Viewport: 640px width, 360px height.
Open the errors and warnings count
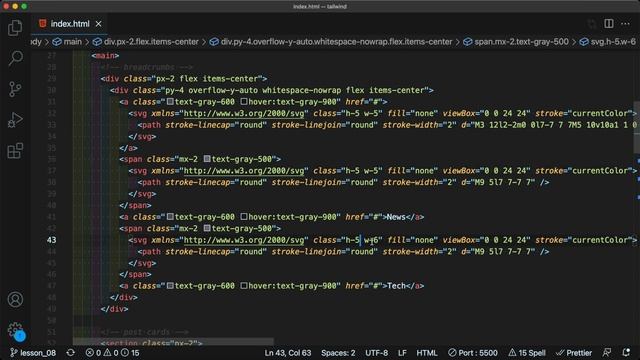coord(112,353)
